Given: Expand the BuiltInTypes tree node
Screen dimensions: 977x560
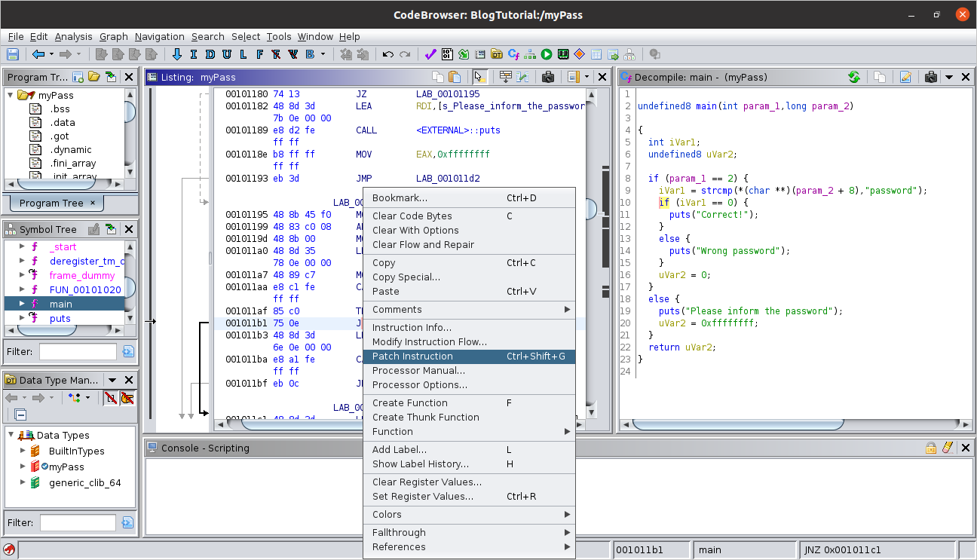Looking at the screenshot, I should [x=23, y=451].
